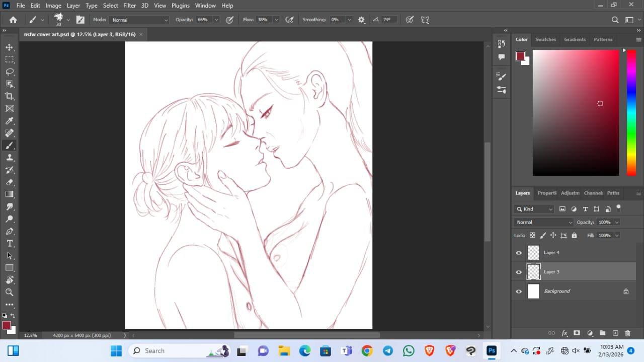This screenshot has width=644, height=362.
Task: Click the Delete layer trash icon
Action: [x=627, y=333]
